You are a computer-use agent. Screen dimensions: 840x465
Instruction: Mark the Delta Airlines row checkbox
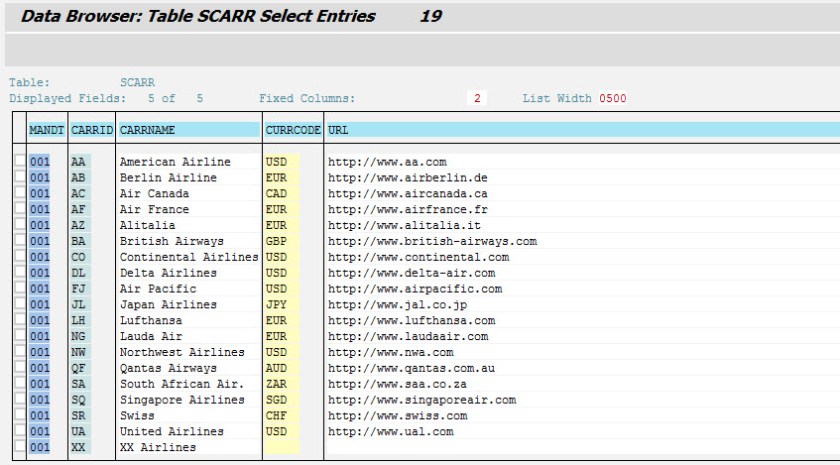click(20, 273)
